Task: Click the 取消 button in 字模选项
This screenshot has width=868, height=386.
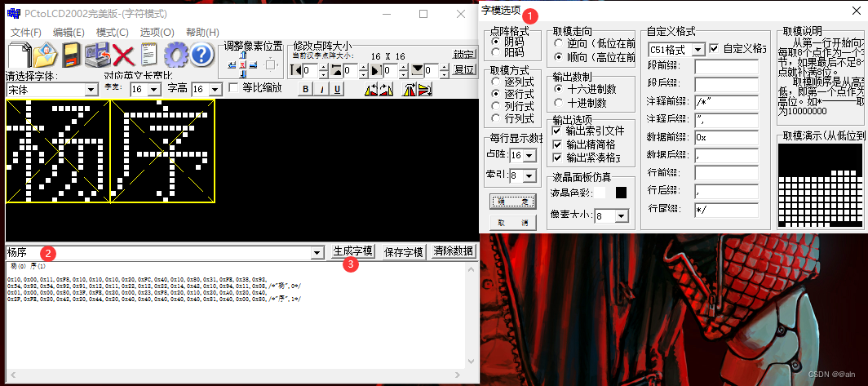Action: pyautogui.click(x=513, y=223)
